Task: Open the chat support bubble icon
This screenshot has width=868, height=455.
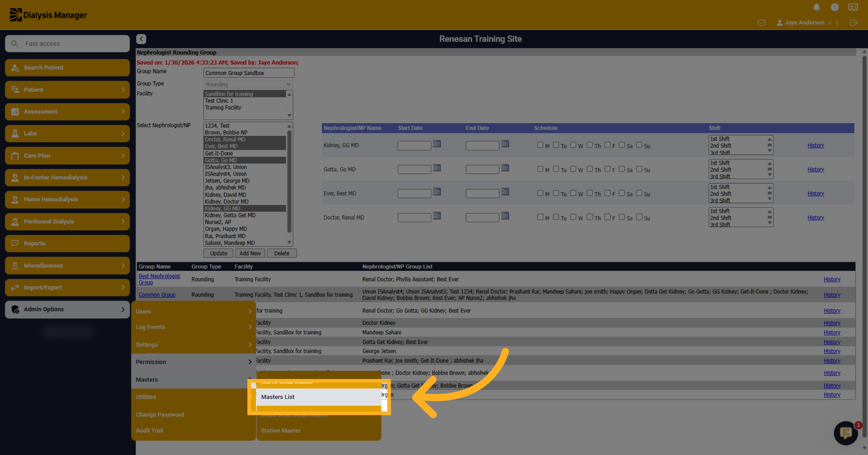Action: pos(846,433)
